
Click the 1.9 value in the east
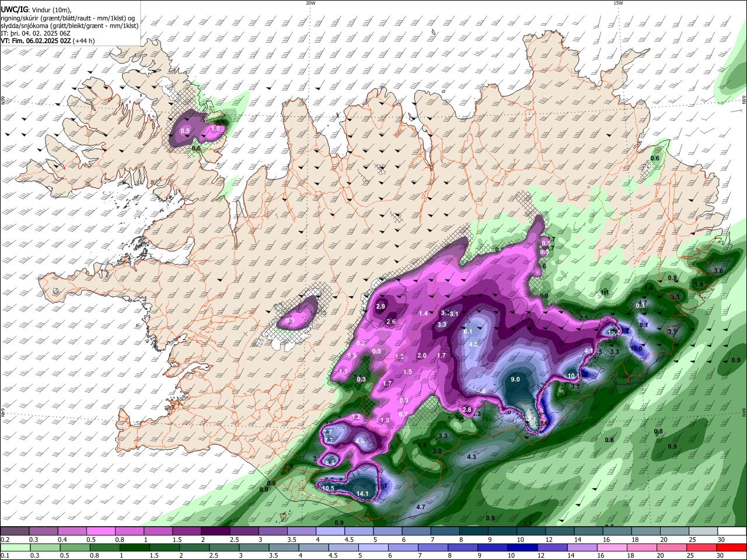699,285
